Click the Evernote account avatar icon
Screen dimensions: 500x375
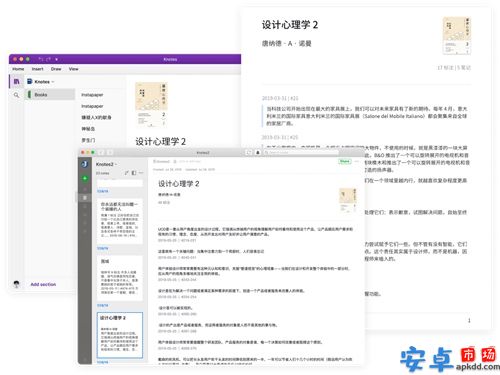pos(85,164)
